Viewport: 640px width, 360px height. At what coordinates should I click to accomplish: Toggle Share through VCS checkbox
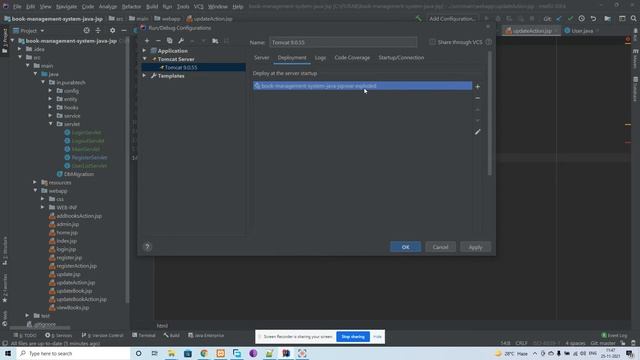click(432, 42)
